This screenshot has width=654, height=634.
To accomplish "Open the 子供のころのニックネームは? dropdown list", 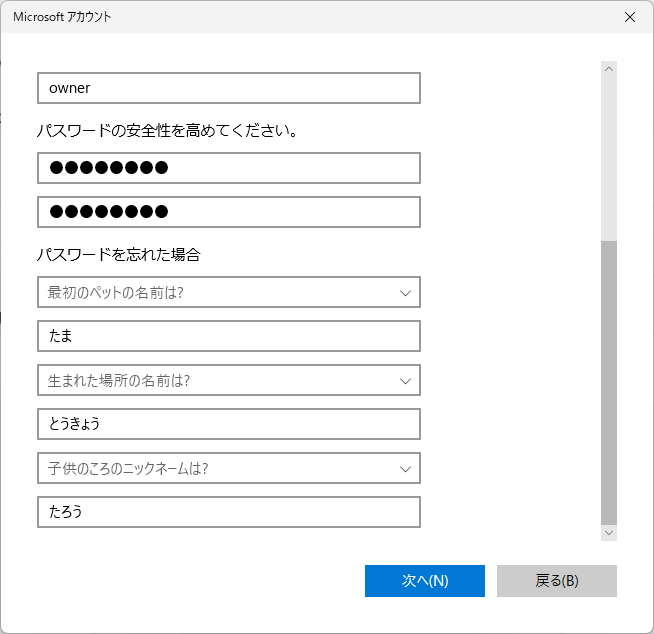I will [x=228, y=468].
